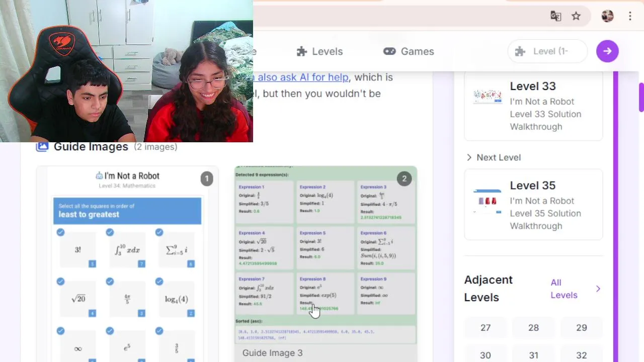Image resolution: width=644 pixels, height=362 pixels.
Task: Click the 'Guide Image 3' caption text
Action: [272, 353]
